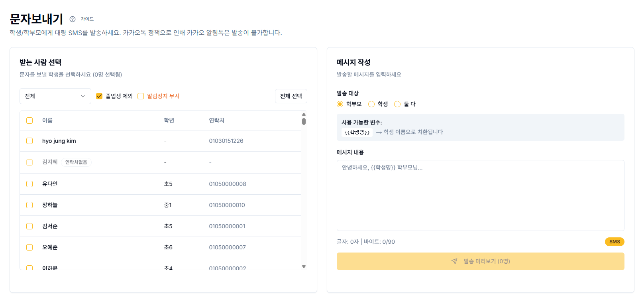Enable the 알림정지 무시 checkbox

(x=141, y=96)
